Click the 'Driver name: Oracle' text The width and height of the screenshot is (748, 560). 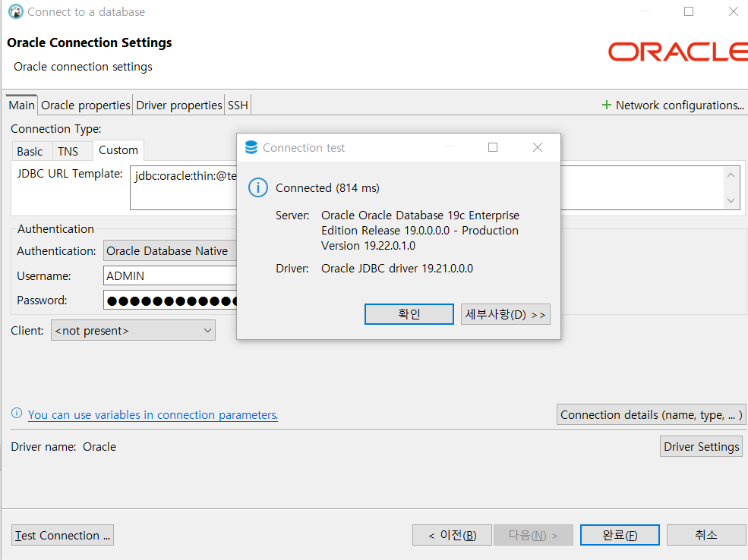tap(64, 447)
